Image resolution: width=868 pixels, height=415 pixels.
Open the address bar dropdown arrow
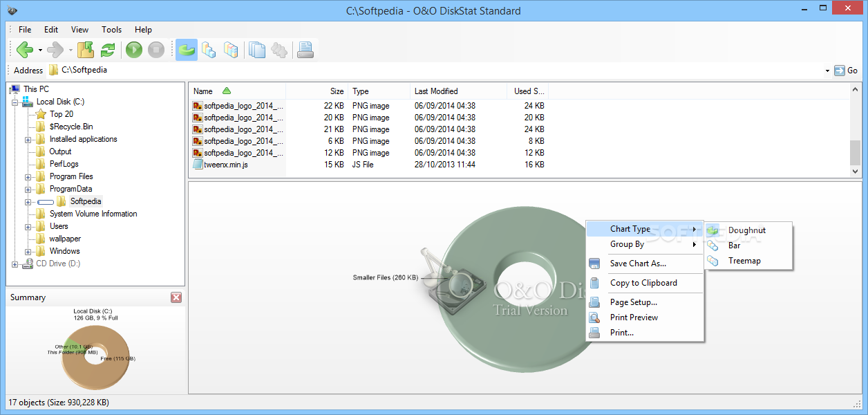tap(827, 71)
